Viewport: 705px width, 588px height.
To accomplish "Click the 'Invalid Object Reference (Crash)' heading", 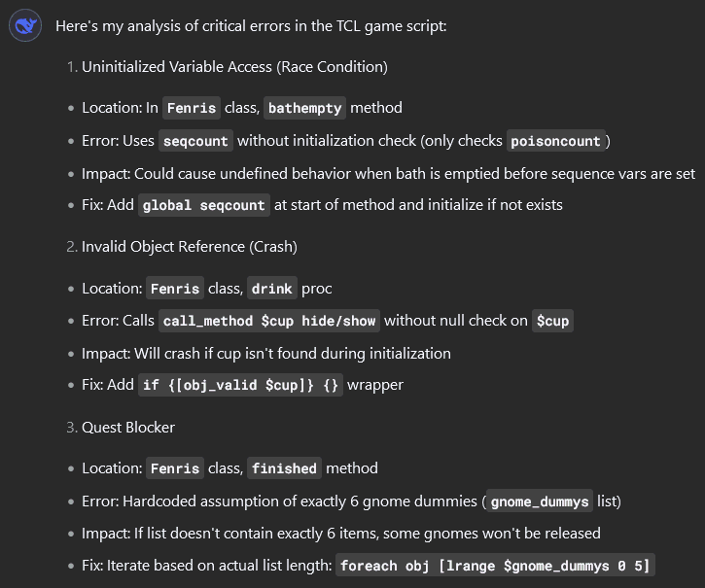I will 190,247.
